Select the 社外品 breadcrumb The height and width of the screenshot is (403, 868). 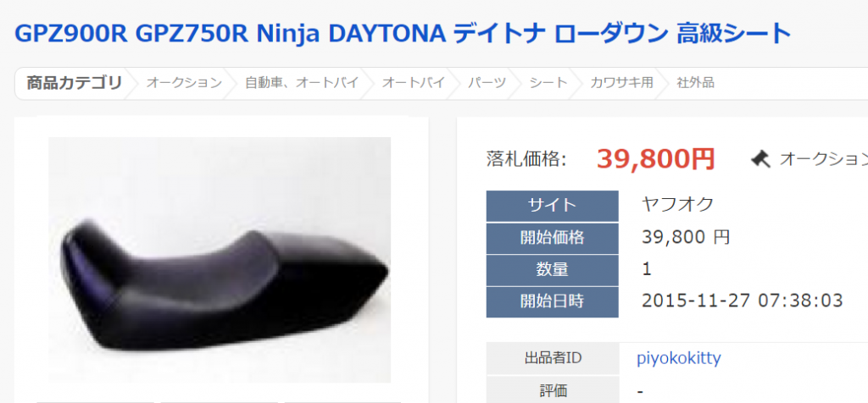point(695,84)
